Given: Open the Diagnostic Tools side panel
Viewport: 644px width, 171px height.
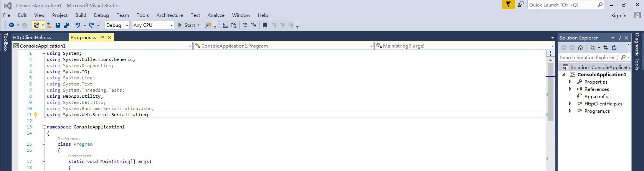Looking at the screenshot, I should (x=637, y=51).
